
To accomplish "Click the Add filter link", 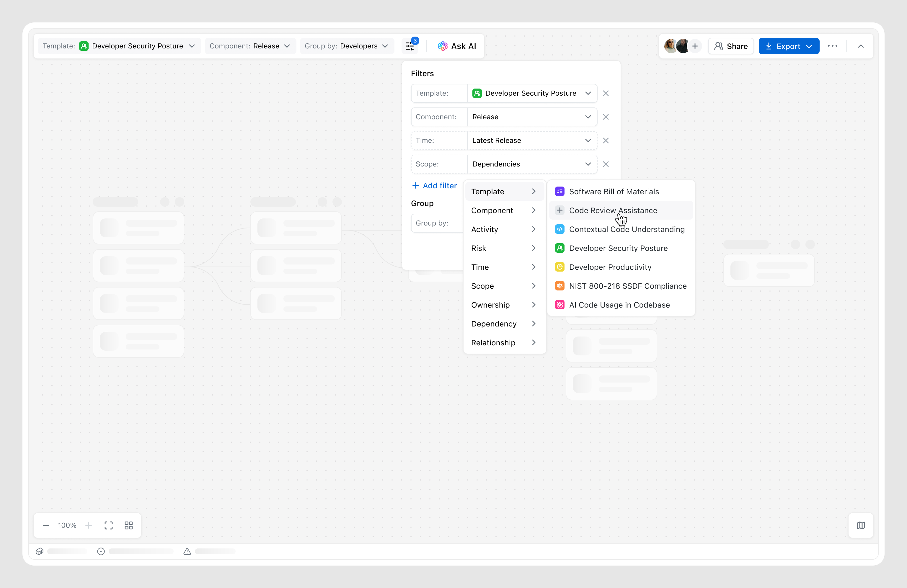I will [x=434, y=186].
